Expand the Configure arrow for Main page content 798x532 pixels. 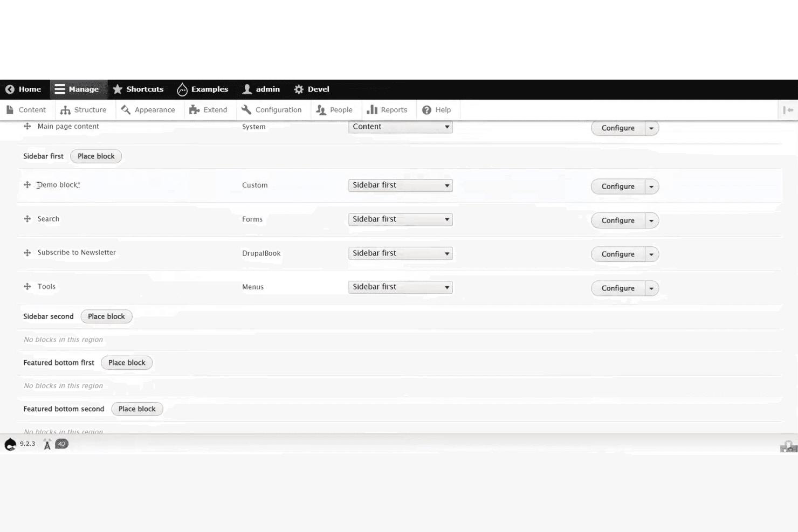tap(651, 128)
